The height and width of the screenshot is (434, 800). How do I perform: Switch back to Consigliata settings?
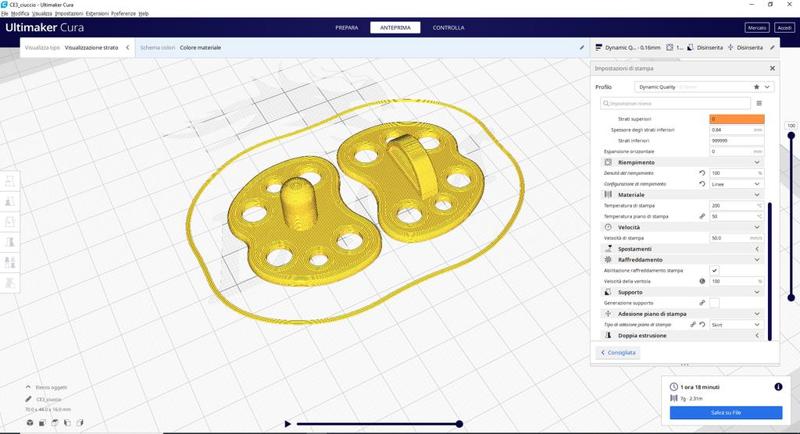[x=618, y=352]
